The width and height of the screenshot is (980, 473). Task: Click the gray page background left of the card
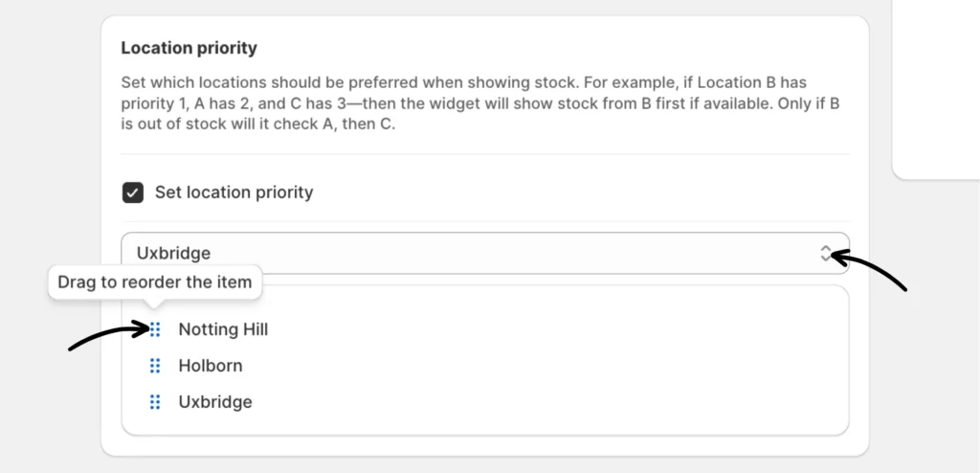48,191
